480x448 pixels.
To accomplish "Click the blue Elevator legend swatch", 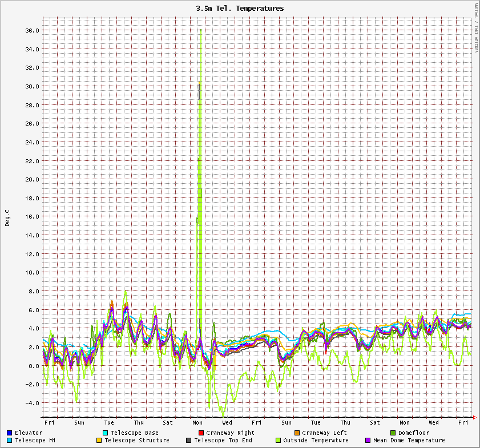I will [x=10, y=433].
